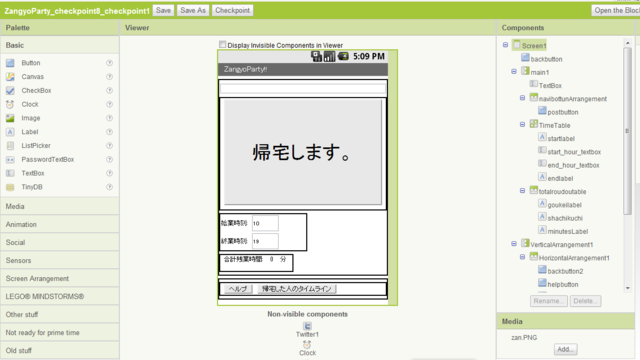Select the Clock non-visible component icon
The width and height of the screenshot is (640, 360).
click(307, 344)
